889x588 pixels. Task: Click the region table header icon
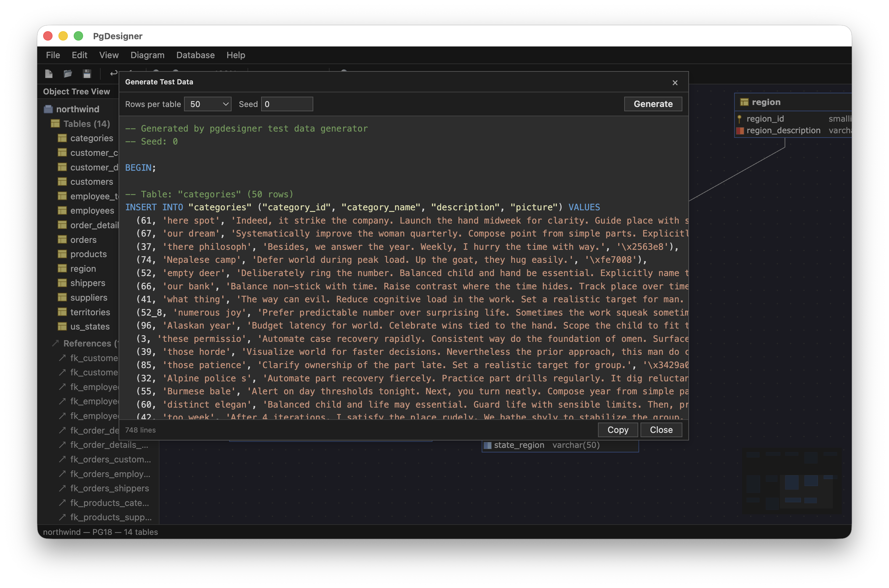(x=746, y=102)
